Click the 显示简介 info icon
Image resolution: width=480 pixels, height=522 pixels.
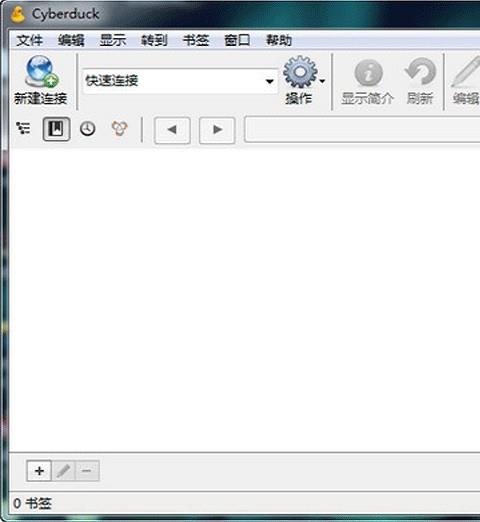pos(368,72)
